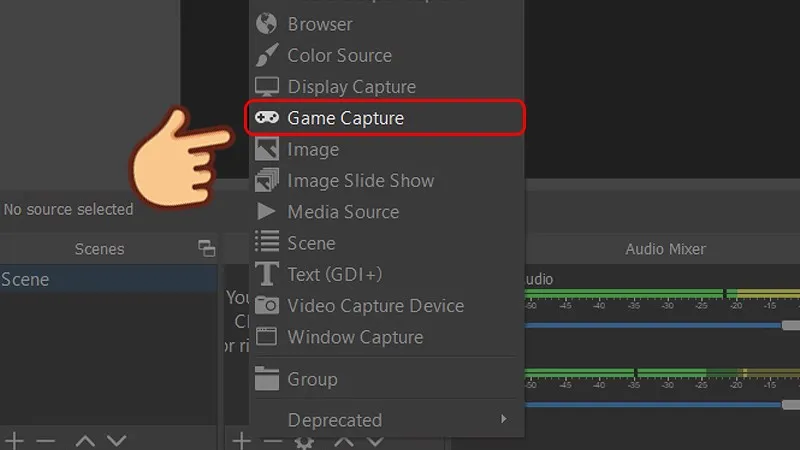This screenshot has height=450, width=800.
Task: Move scene up with the up arrow
Action: click(x=85, y=440)
